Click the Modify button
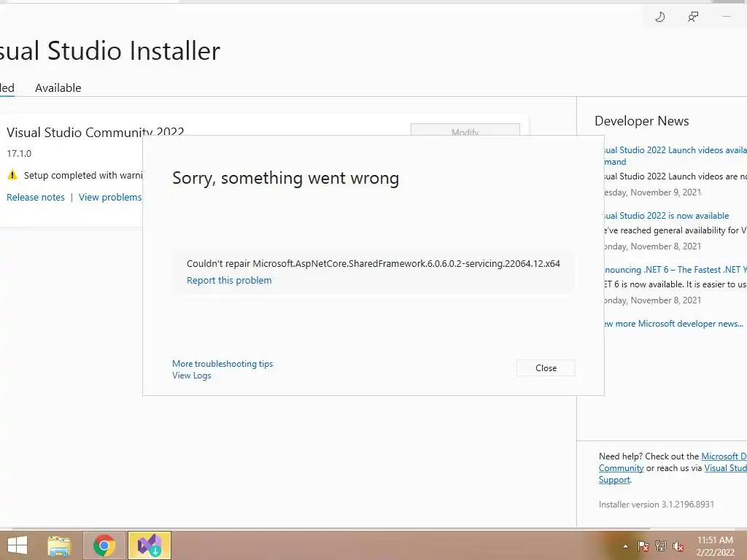The image size is (747, 560). tap(465, 130)
